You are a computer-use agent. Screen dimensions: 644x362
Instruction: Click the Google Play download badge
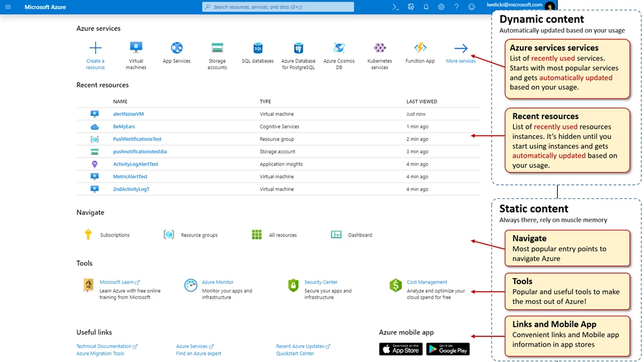pos(448,349)
